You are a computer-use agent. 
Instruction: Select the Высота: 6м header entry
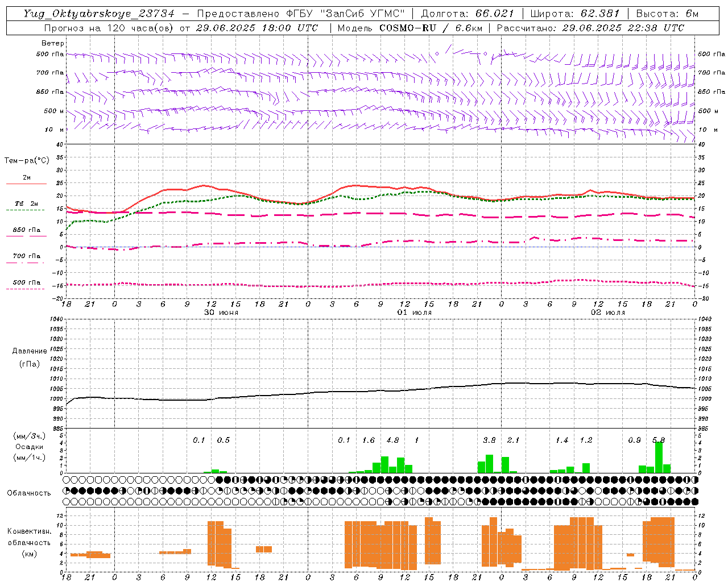[x=667, y=14]
